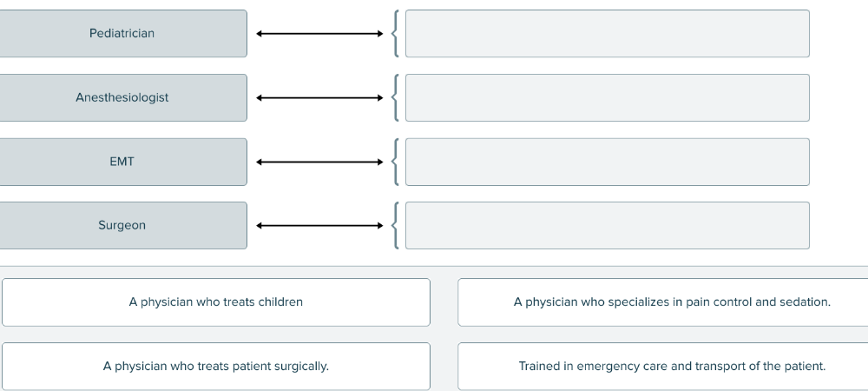Click the arrow beside EMT
Viewport: 868px width, 391px height.
tap(319, 162)
